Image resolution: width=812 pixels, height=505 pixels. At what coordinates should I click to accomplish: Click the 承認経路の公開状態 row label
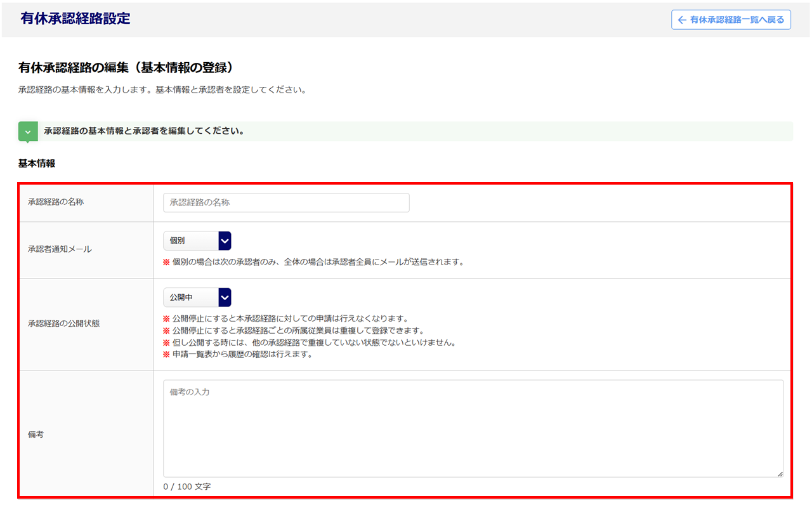(63, 324)
